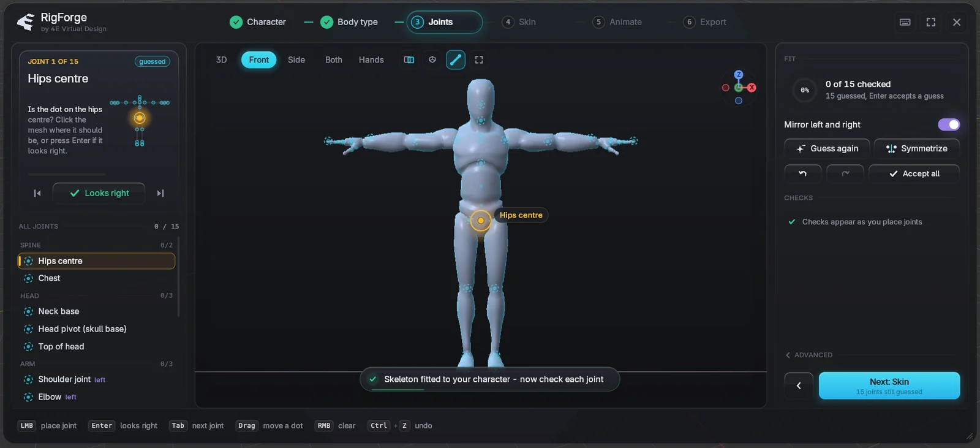
Task: Select Elbow left in joint list
Action: pyautogui.click(x=97, y=397)
